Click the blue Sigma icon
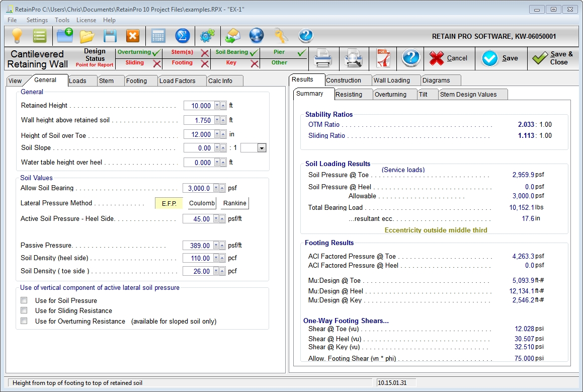The width and height of the screenshot is (583, 392). tap(182, 36)
